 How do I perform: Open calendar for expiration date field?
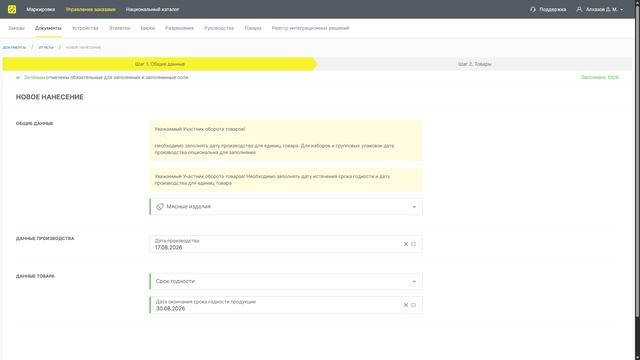(413, 305)
